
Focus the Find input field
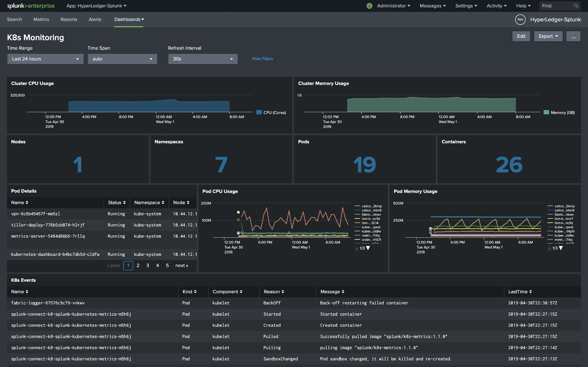556,6
